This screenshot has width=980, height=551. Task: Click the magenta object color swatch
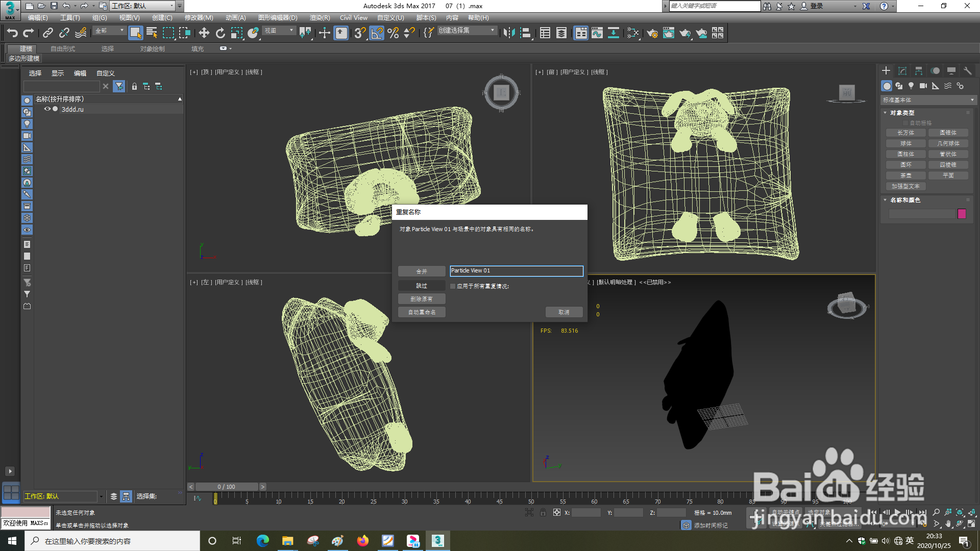coord(962,214)
